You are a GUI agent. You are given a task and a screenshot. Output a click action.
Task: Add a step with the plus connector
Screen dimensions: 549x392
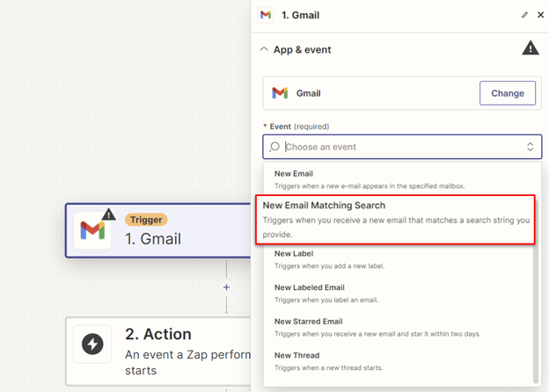[x=226, y=287]
